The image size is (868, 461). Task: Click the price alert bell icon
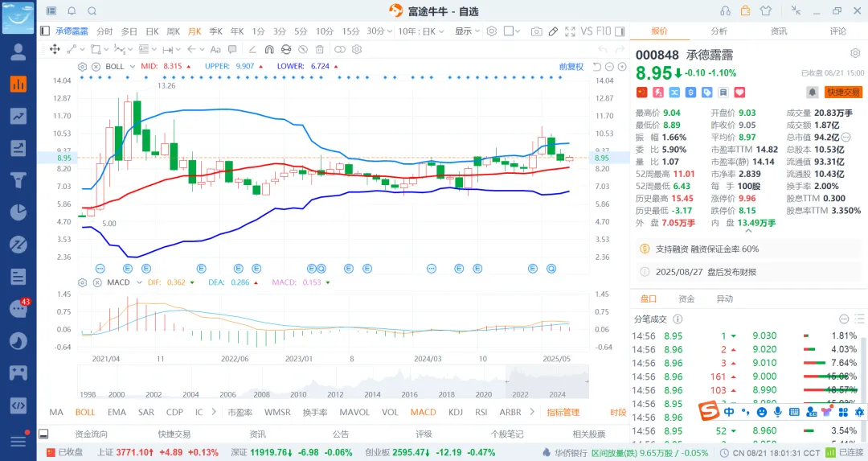(x=812, y=92)
